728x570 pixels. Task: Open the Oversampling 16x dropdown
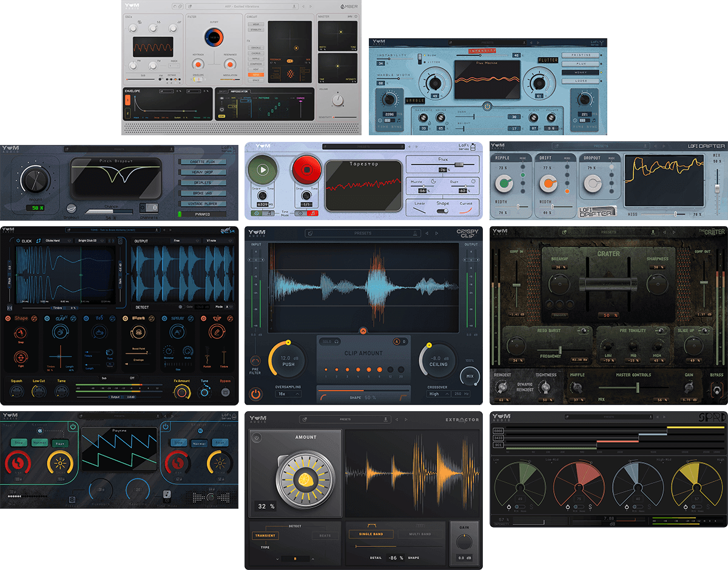pos(289,394)
